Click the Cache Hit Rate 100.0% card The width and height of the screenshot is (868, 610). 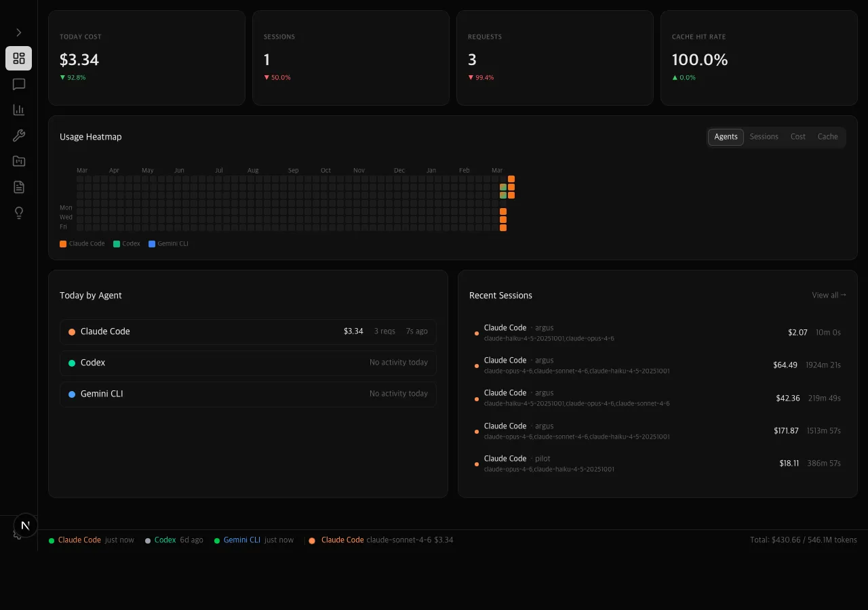pyautogui.click(x=759, y=58)
